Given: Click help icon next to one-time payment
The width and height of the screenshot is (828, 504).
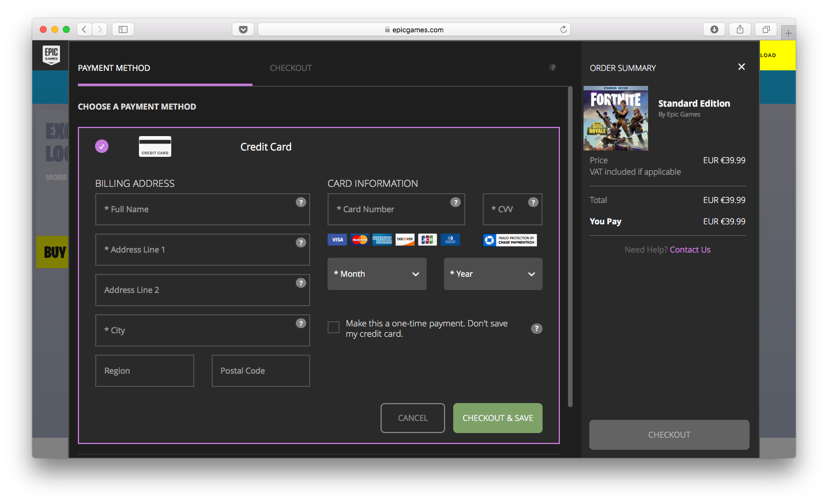Looking at the screenshot, I should (x=536, y=329).
